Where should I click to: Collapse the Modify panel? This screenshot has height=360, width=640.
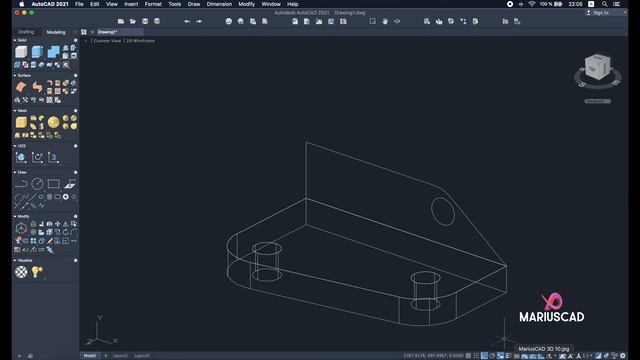pyautogui.click(x=15, y=216)
